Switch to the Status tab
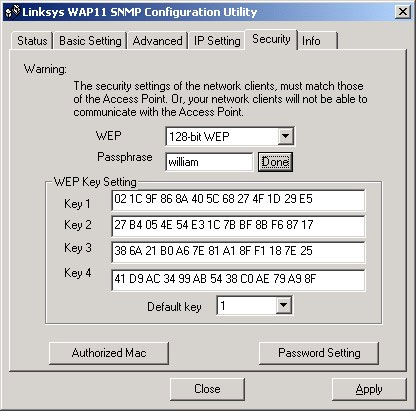This screenshot has height=411, width=416. [32, 41]
